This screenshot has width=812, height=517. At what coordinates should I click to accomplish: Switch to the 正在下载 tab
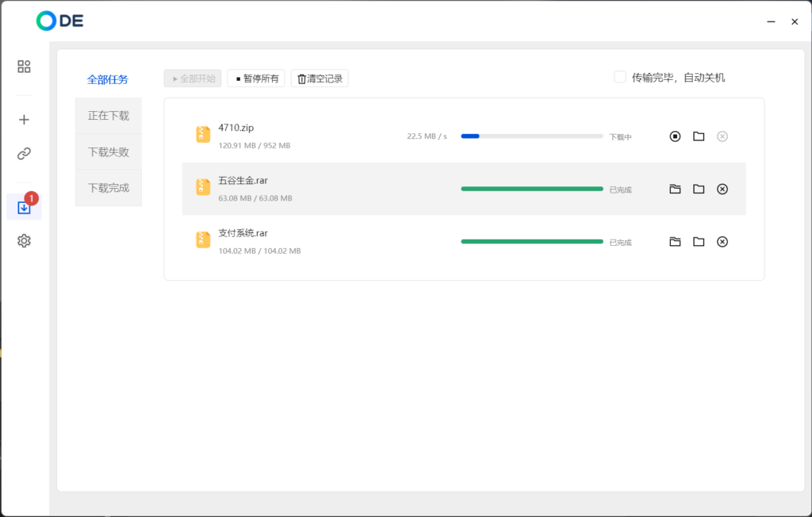(x=108, y=116)
